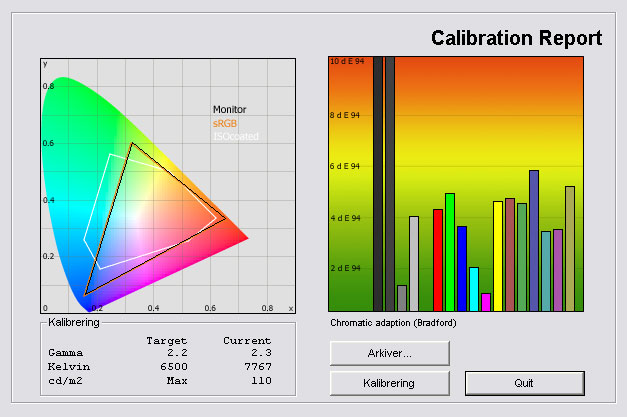Click the Monitor legend label
Image resolution: width=627 pixels, height=417 pixels.
229,110
